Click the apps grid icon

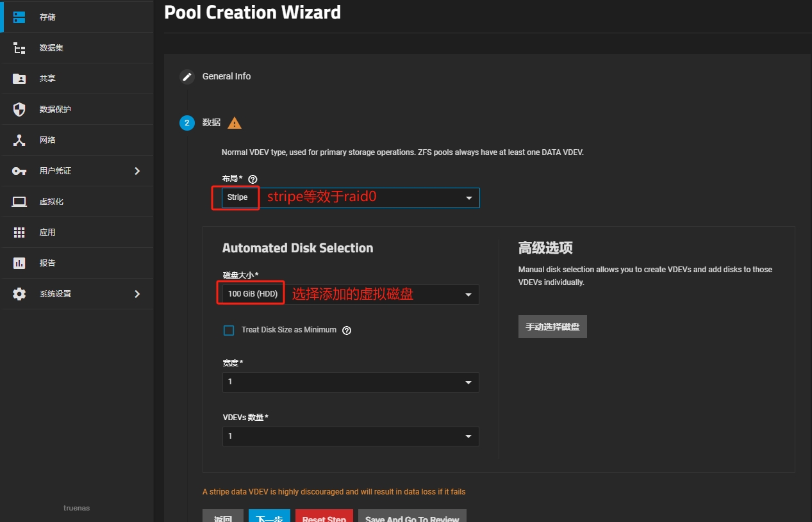[19, 232]
